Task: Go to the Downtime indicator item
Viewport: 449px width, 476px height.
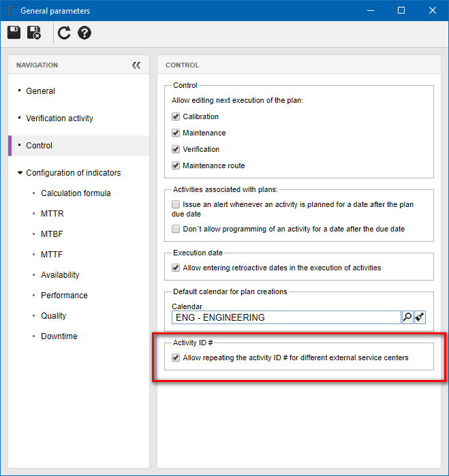Action: pyautogui.click(x=59, y=336)
